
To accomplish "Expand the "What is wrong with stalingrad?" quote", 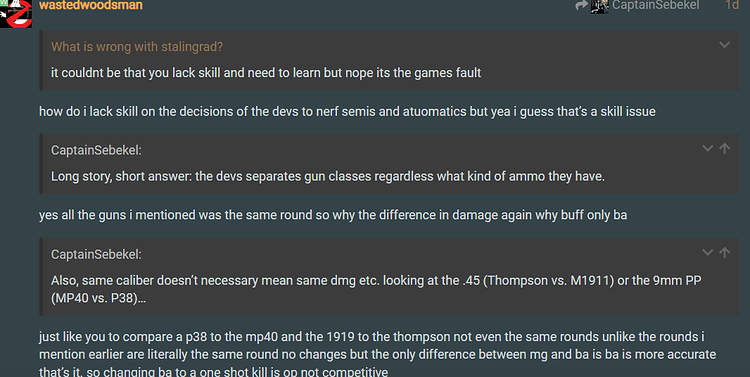I will (724, 45).
